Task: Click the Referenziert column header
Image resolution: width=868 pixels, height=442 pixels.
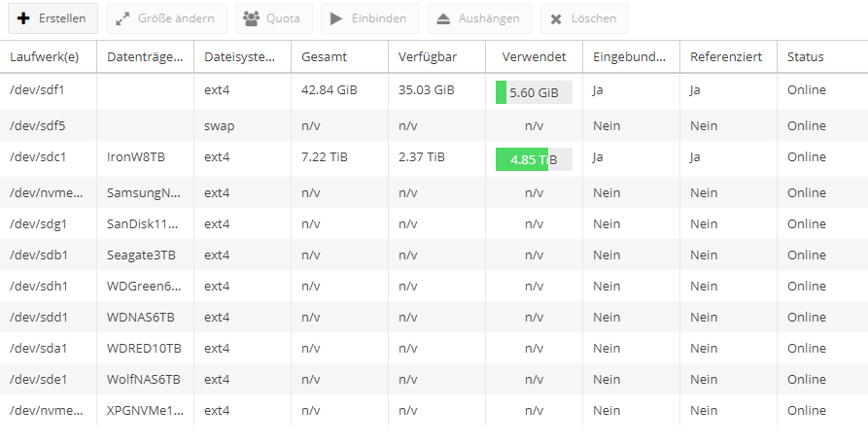Action: pyautogui.click(x=728, y=56)
